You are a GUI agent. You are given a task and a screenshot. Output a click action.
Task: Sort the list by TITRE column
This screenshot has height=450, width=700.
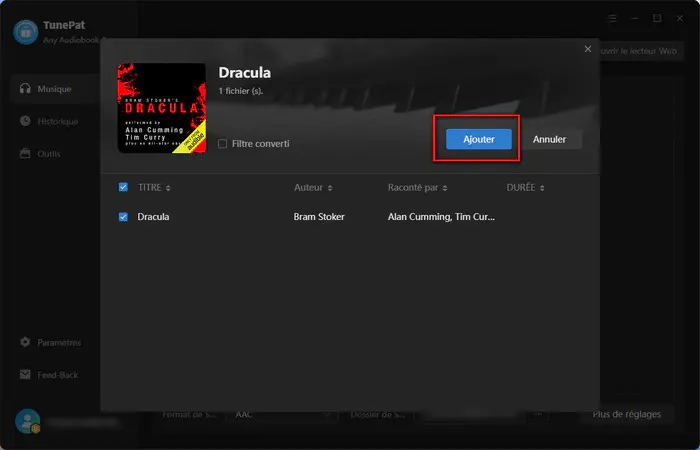[154, 188]
